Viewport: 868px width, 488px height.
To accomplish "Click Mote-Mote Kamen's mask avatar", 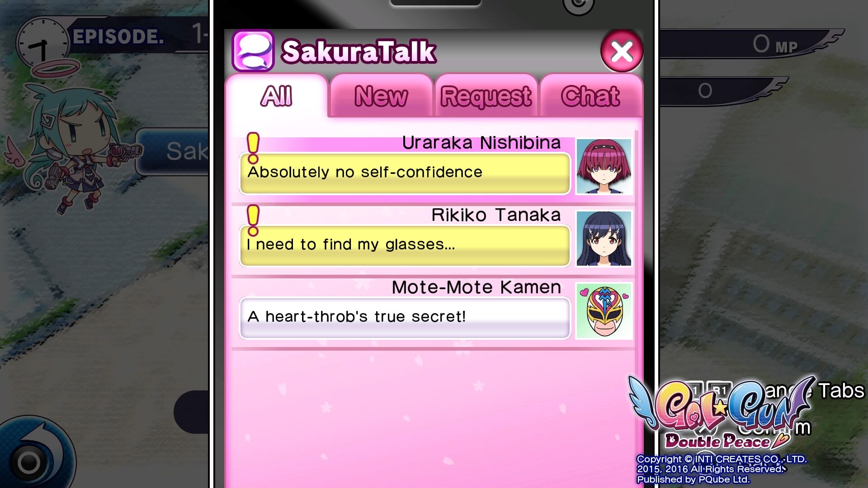I will 604,311.
